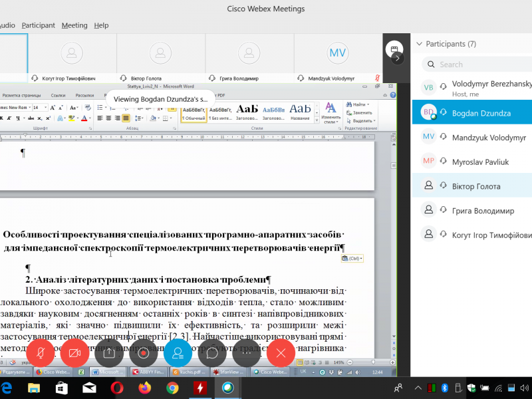Open the Chat bubble button
Screen dimensions: 532x399
(212, 353)
